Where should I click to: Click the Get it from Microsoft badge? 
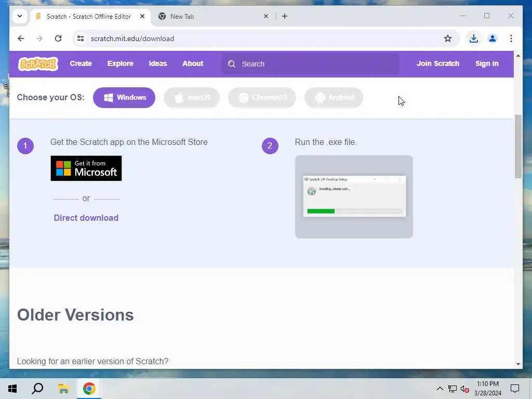click(86, 168)
